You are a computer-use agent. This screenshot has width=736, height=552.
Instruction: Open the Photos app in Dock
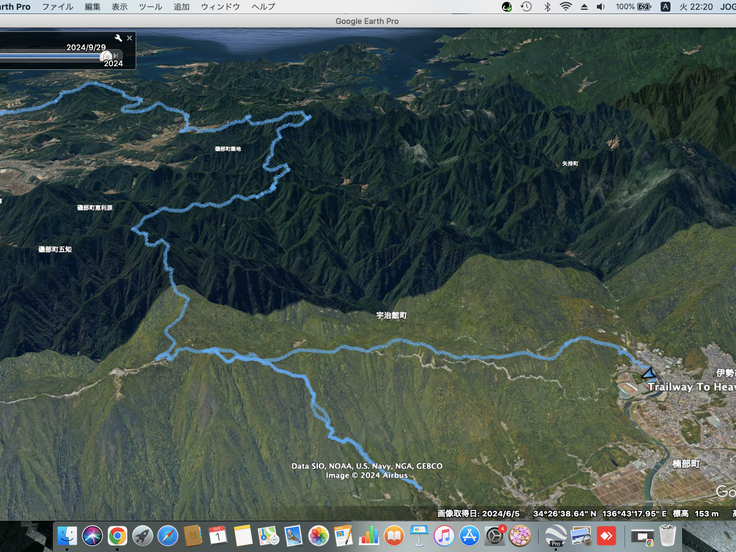pyautogui.click(x=319, y=536)
